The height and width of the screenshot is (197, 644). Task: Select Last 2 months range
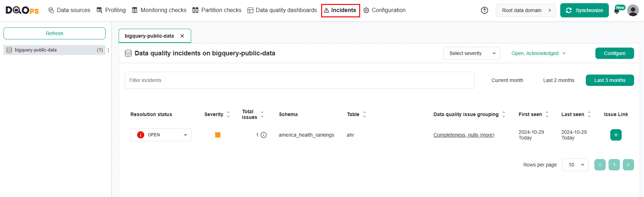click(558, 80)
